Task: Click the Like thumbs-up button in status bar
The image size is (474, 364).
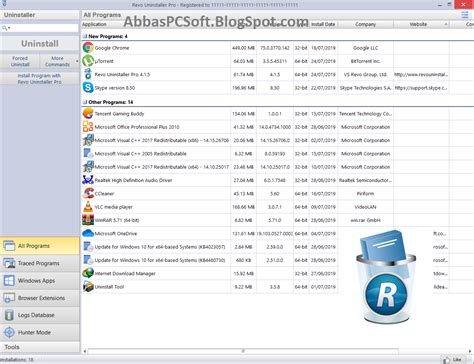Action: (453, 360)
